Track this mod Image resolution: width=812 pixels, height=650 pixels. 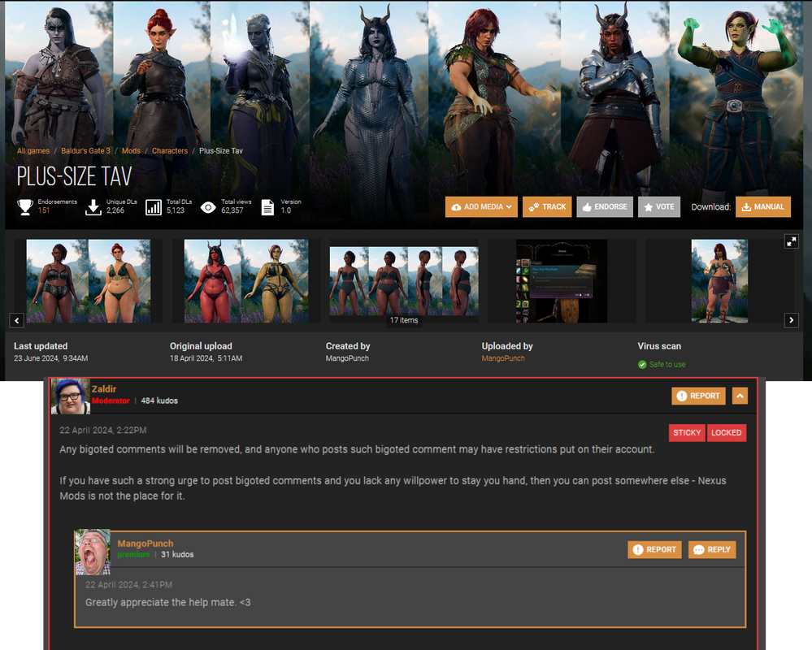click(x=547, y=206)
